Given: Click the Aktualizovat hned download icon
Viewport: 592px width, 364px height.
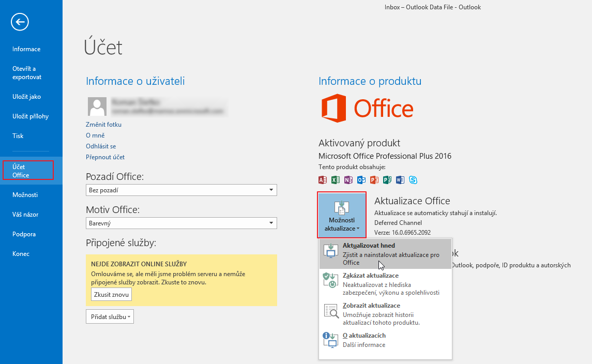Looking at the screenshot, I should coord(331,251).
